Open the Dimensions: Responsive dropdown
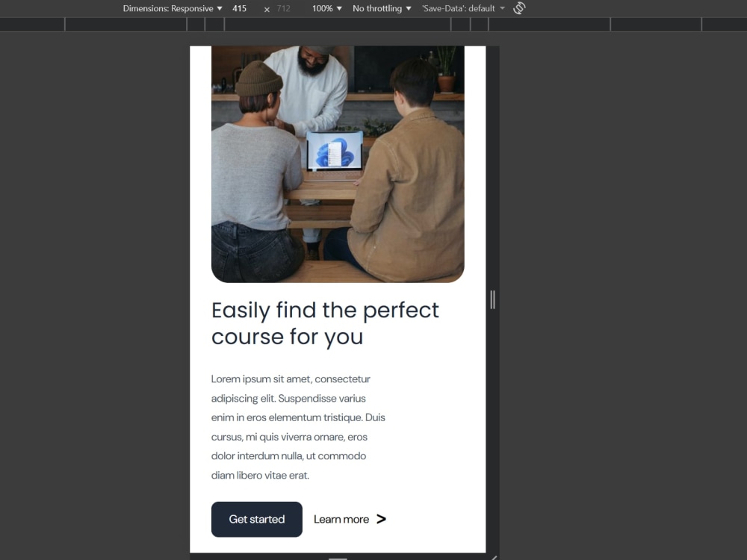 point(173,8)
